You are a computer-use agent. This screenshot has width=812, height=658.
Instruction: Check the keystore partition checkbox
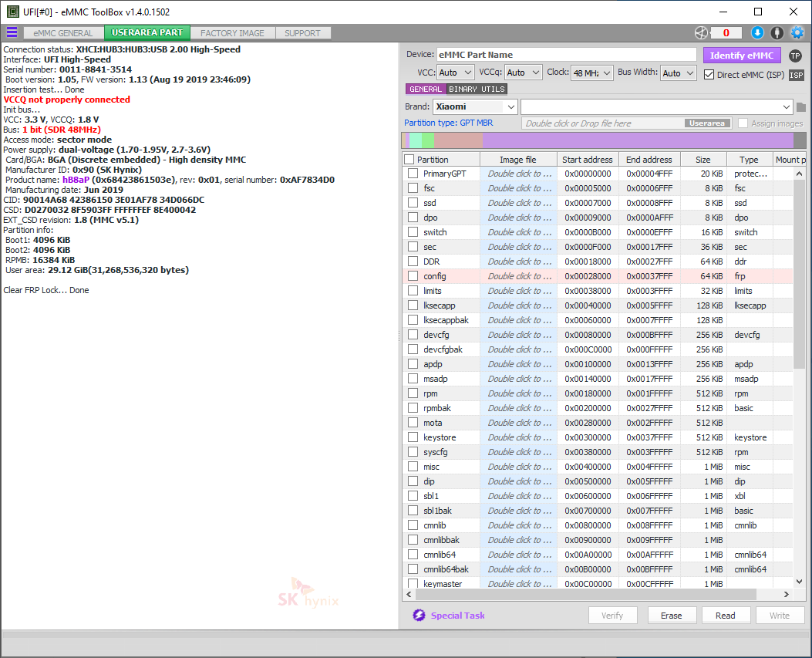pyautogui.click(x=413, y=437)
